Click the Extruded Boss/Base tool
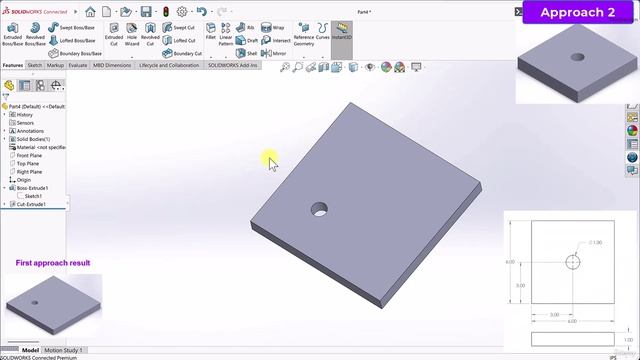640x360 pixels. tap(13, 34)
